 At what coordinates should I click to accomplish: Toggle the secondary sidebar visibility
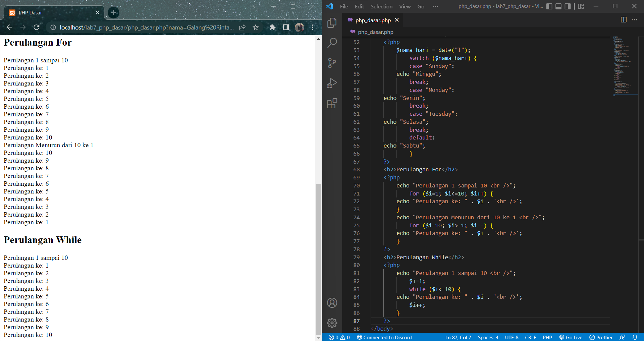(x=567, y=6)
